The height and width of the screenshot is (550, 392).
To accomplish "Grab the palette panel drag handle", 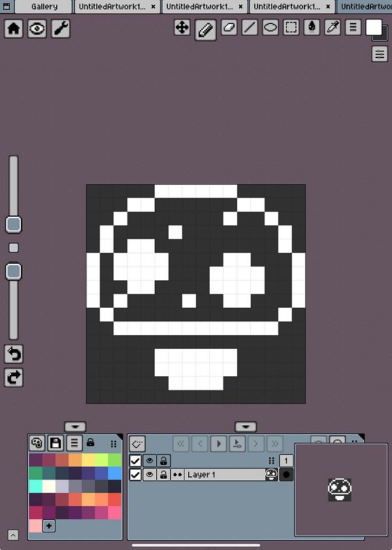I will coord(114,444).
